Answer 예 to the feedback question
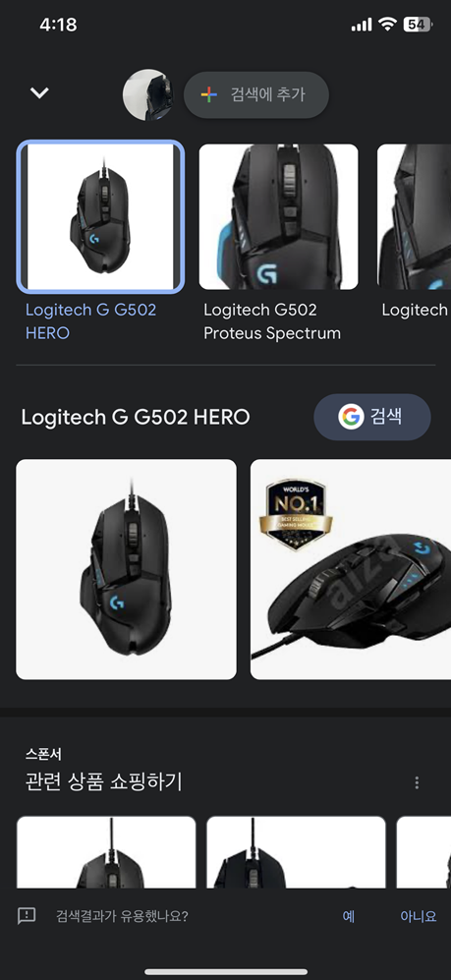 (349, 916)
